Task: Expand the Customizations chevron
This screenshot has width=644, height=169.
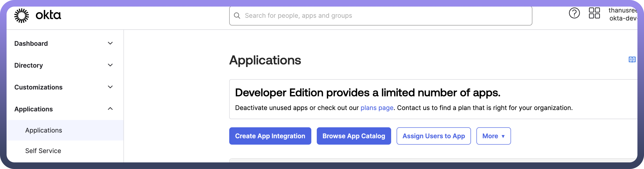Action: (x=110, y=87)
